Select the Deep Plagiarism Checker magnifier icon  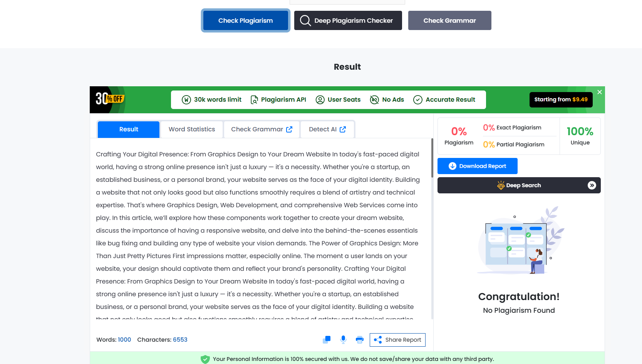coord(305,20)
